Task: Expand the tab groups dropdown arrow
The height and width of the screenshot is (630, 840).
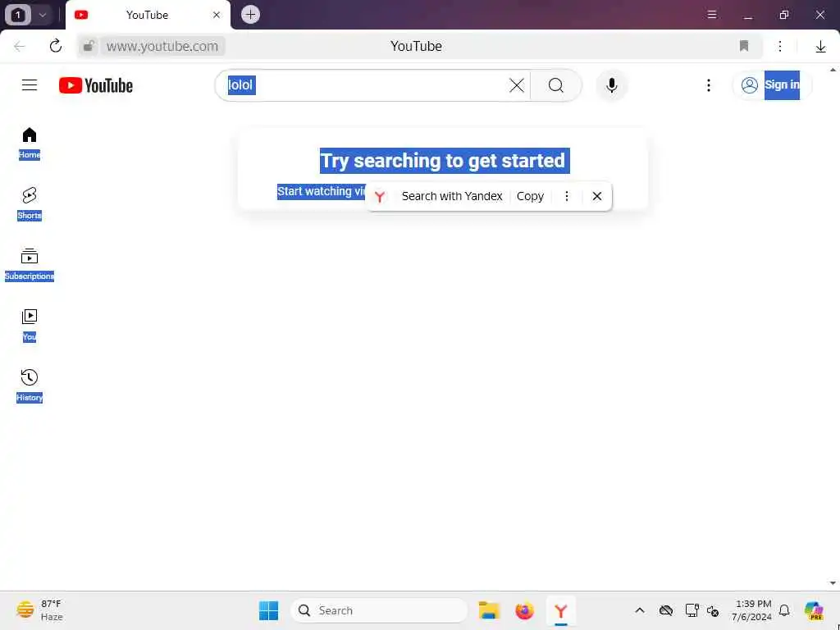Action: (43, 15)
